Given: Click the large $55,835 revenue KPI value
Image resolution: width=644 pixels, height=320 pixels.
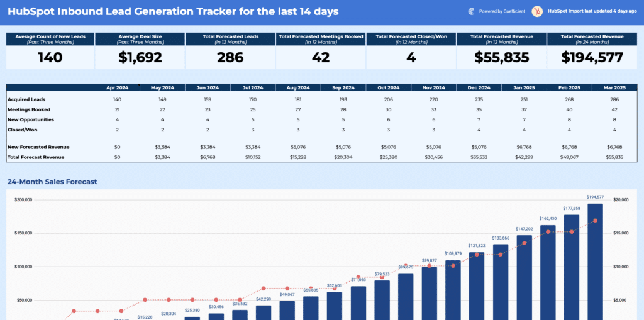Looking at the screenshot, I should 501,57.
